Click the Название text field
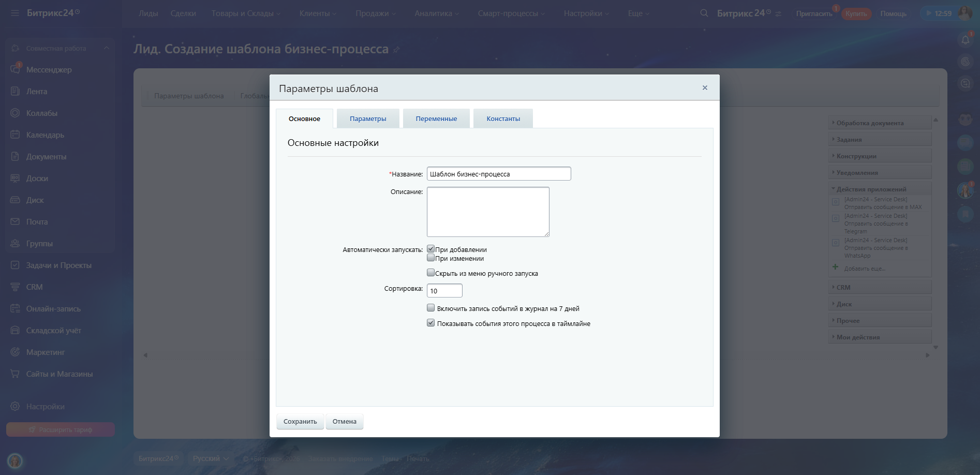 (499, 174)
